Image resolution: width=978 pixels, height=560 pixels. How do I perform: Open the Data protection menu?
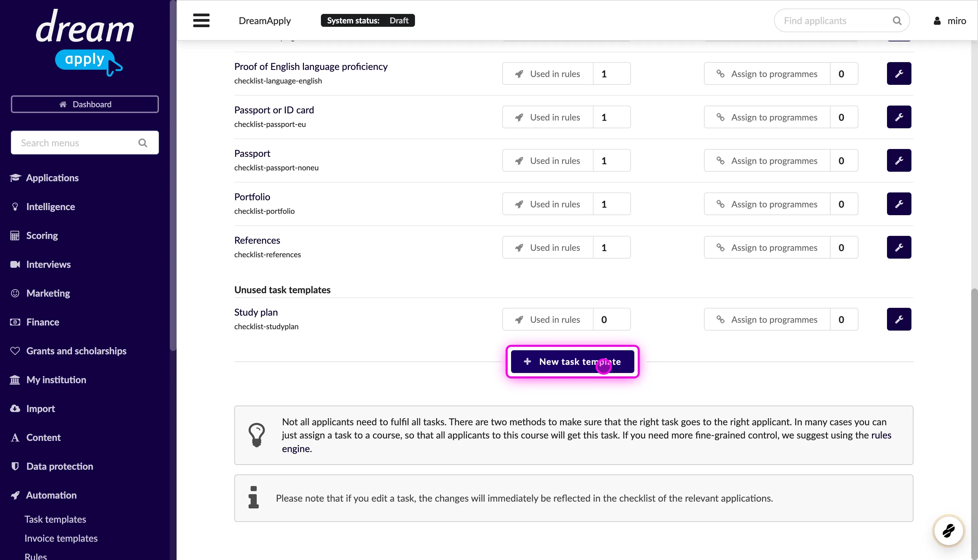(60, 466)
